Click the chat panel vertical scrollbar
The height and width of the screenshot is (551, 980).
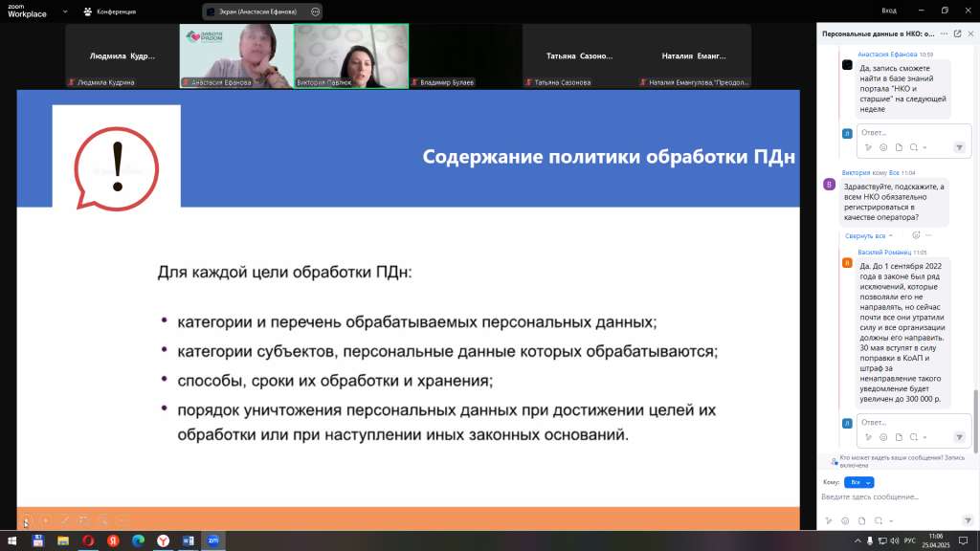click(975, 421)
